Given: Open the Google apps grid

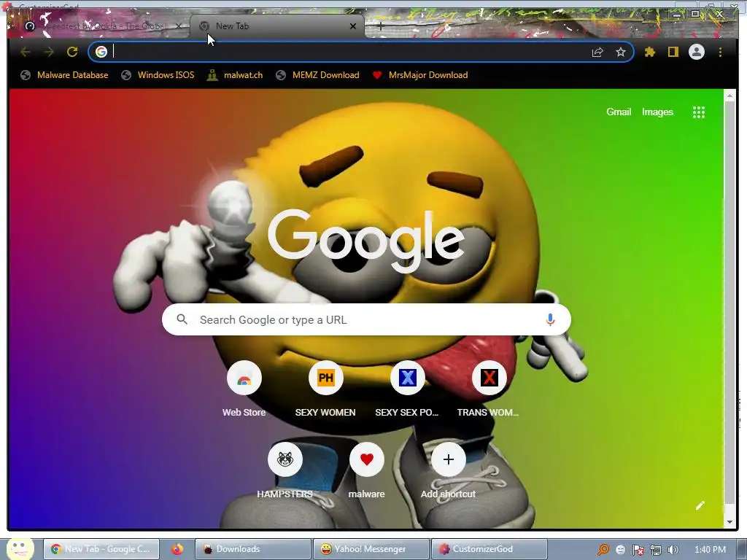Looking at the screenshot, I should [698, 112].
